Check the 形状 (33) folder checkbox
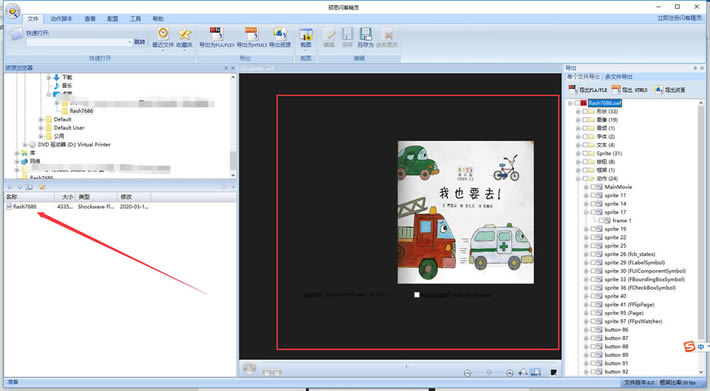The height and width of the screenshot is (391, 710). pyautogui.click(x=585, y=111)
